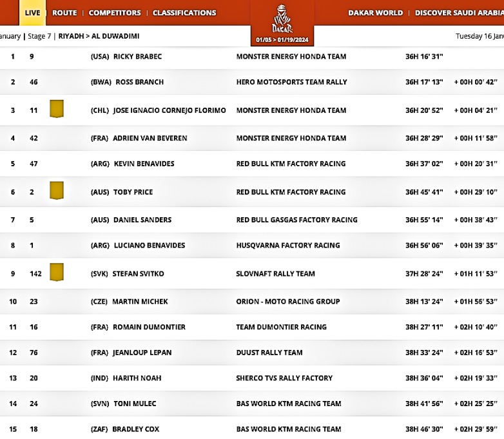Select rider Ricky Brabec's name
This screenshot has width=504, height=439.
137,57
